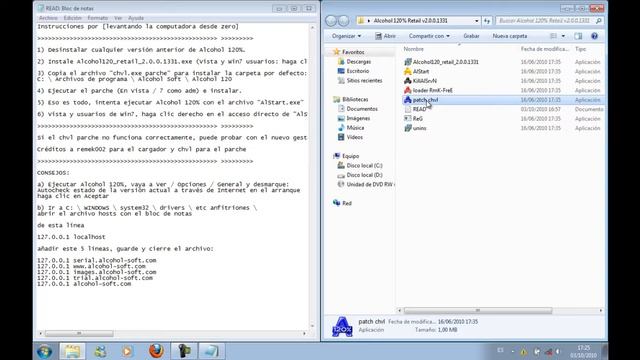
Task: Open the Ayuda menu in Notepad
Action: tap(136, 18)
